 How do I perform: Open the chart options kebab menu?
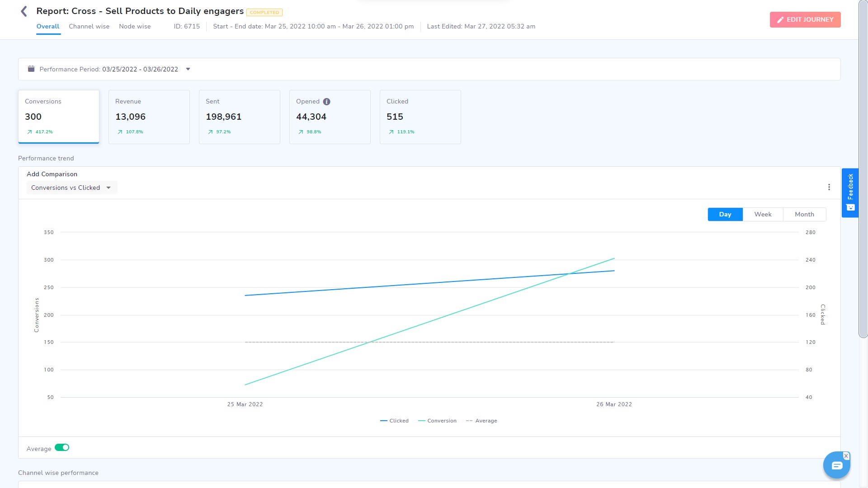pyautogui.click(x=829, y=187)
